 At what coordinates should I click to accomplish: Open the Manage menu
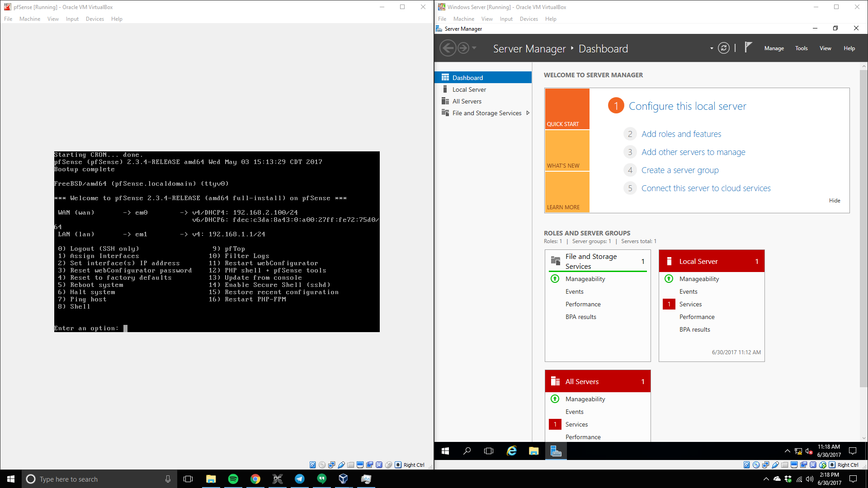(x=774, y=48)
